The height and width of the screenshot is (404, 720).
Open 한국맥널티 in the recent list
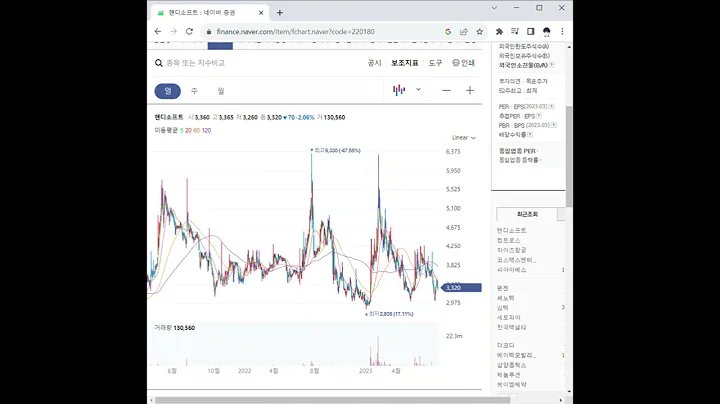512,327
